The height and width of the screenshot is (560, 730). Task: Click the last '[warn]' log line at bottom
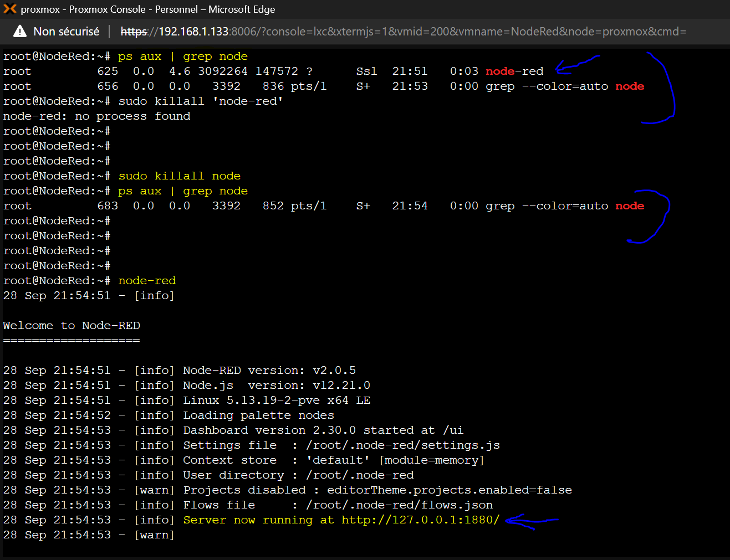point(89,535)
